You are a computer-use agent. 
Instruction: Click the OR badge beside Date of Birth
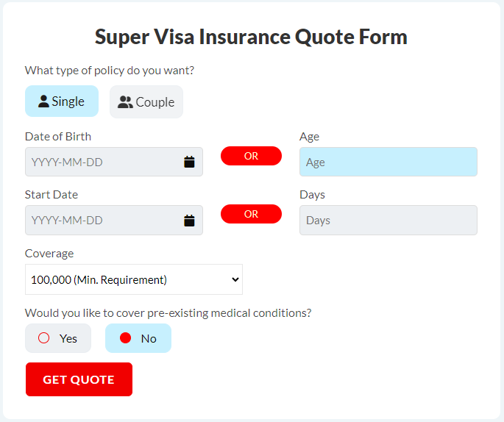[251, 156]
